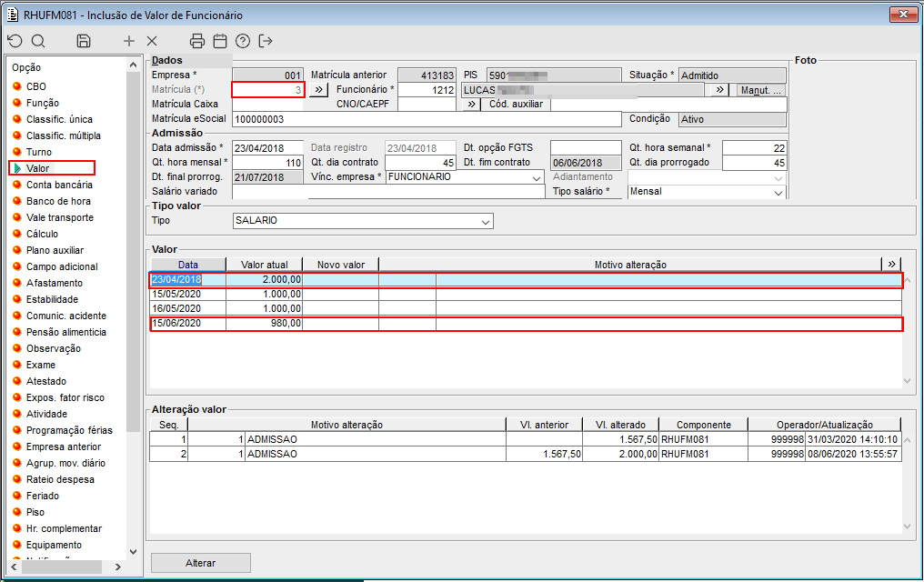Click the Matrícula input field
The height and width of the screenshot is (582, 924).
pyautogui.click(x=268, y=89)
